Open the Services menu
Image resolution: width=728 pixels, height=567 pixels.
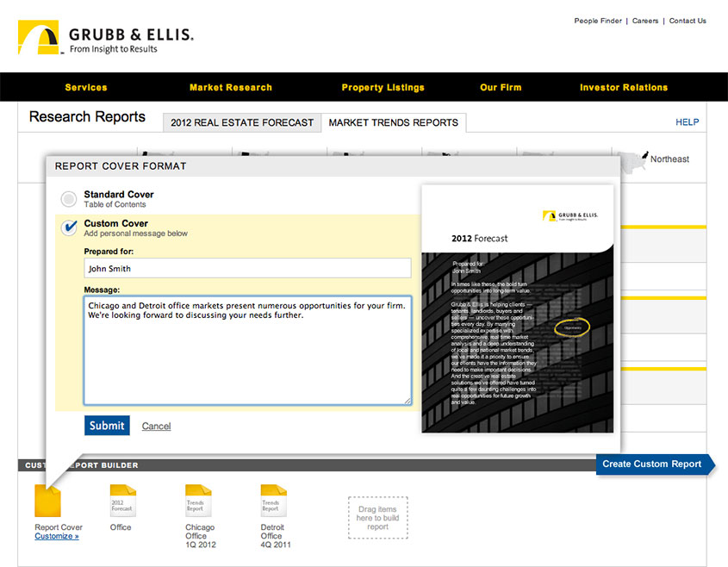[86, 87]
